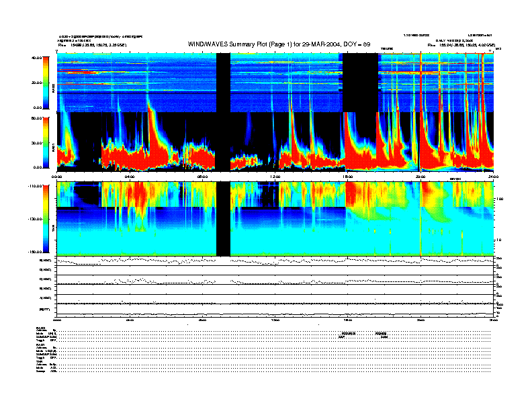The width and height of the screenshot is (532, 411).
Task: Click the 40.00 label on RAD2 color scale
Action: coord(32,58)
